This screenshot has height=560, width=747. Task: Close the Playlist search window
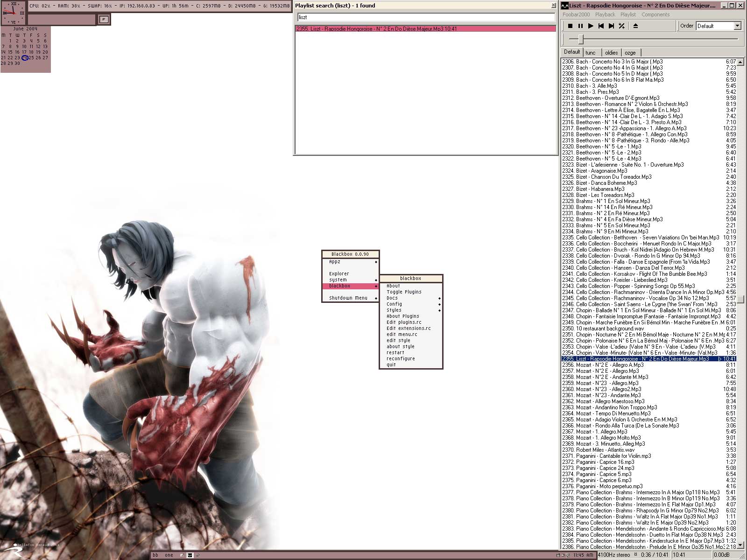(x=554, y=6)
